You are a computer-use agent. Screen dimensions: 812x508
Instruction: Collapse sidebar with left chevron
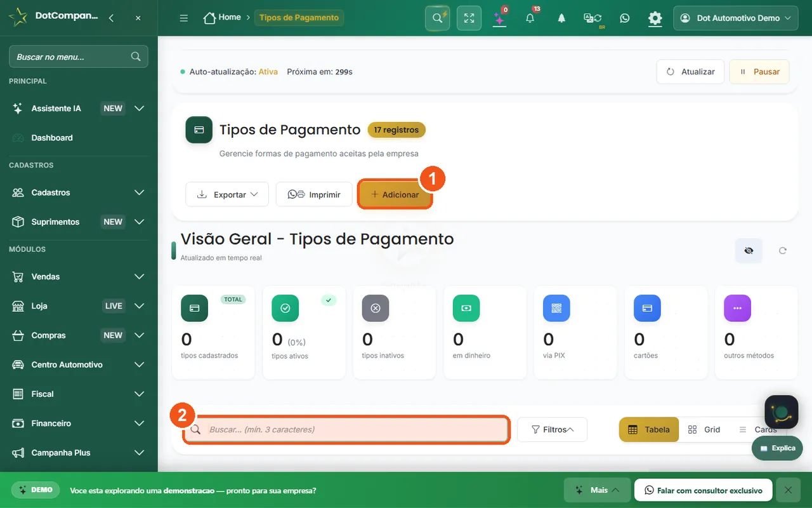tap(112, 18)
